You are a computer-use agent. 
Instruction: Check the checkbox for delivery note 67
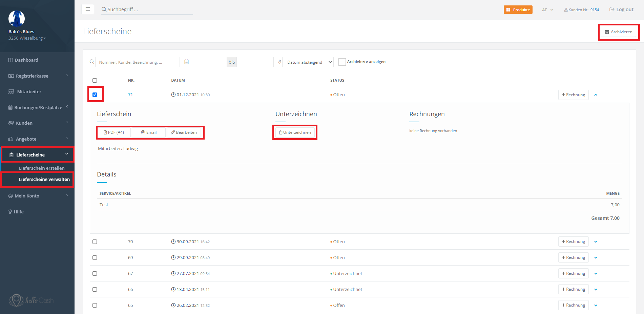(x=95, y=274)
